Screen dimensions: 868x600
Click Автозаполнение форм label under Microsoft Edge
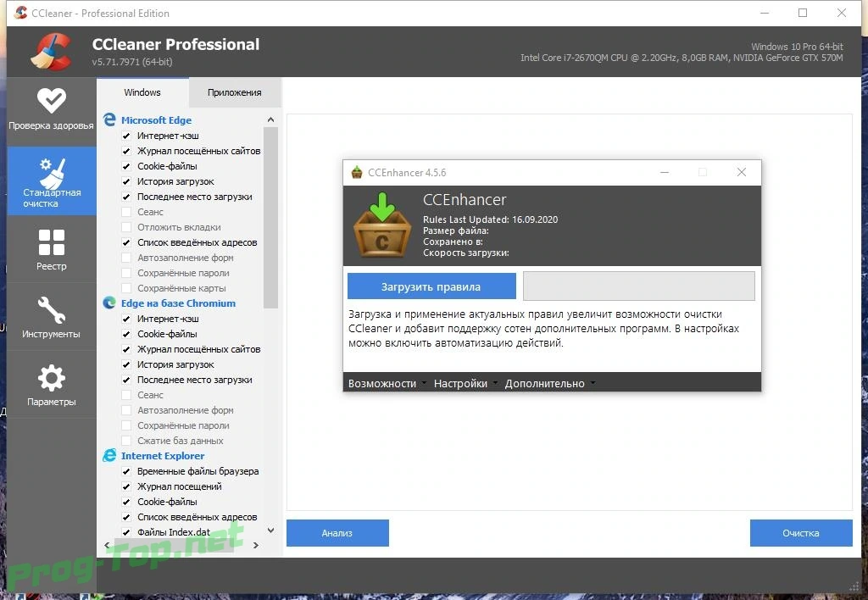click(x=186, y=258)
